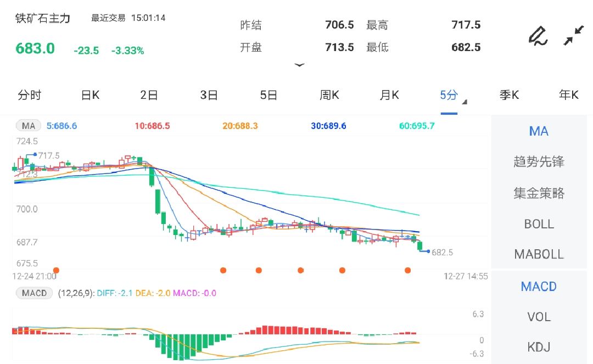Choose 趋势先锋 indicator in sidebar
Screen dimensions: 593x364
tap(539, 162)
